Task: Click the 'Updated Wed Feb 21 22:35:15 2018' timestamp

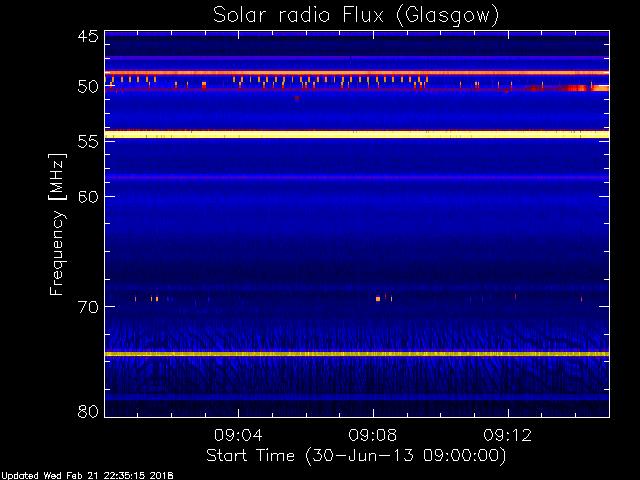Action: click(x=87, y=476)
